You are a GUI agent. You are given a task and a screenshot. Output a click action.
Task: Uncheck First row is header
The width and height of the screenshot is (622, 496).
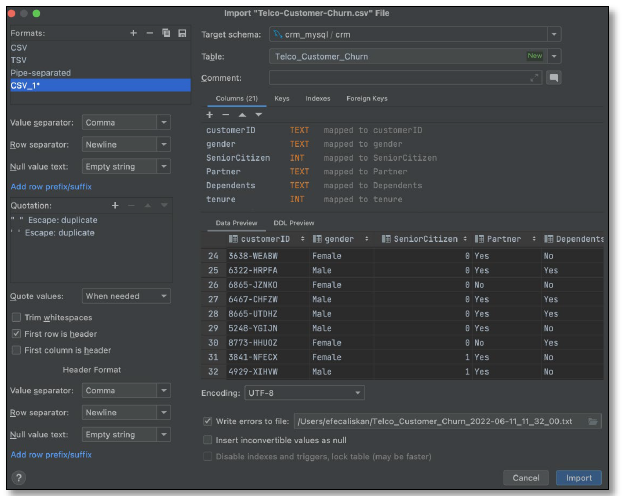click(16, 334)
